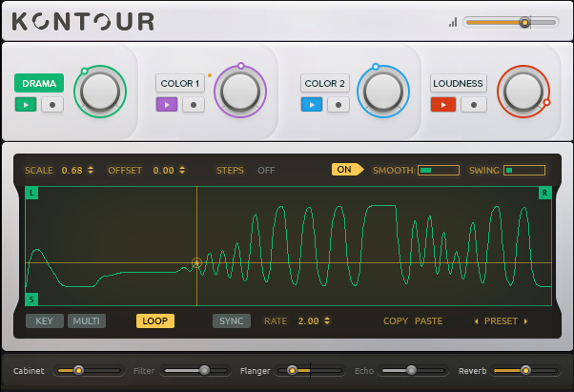The width and height of the screenshot is (574, 392).
Task: Select the COLOR 2 macro label
Action: [325, 83]
